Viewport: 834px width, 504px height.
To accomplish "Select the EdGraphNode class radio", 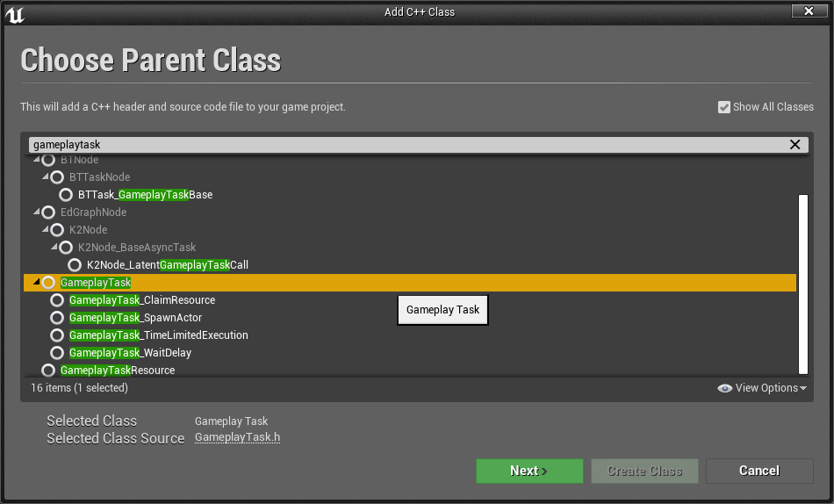I will click(x=48, y=212).
